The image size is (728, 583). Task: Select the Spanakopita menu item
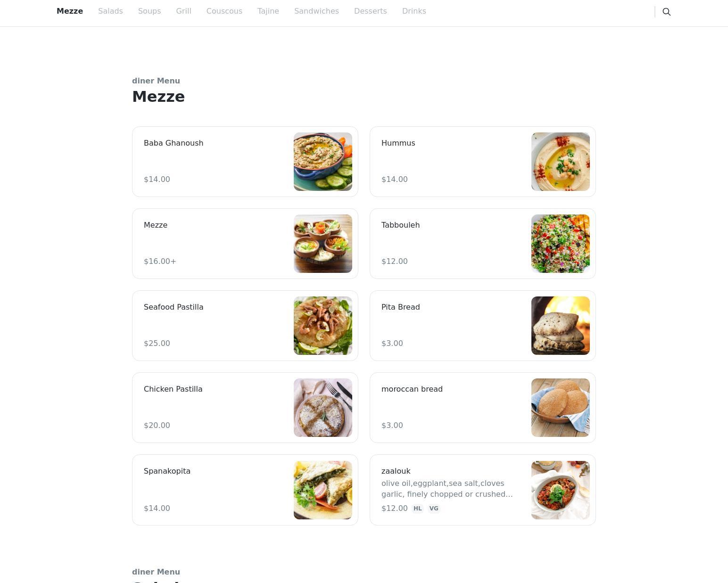(245, 490)
